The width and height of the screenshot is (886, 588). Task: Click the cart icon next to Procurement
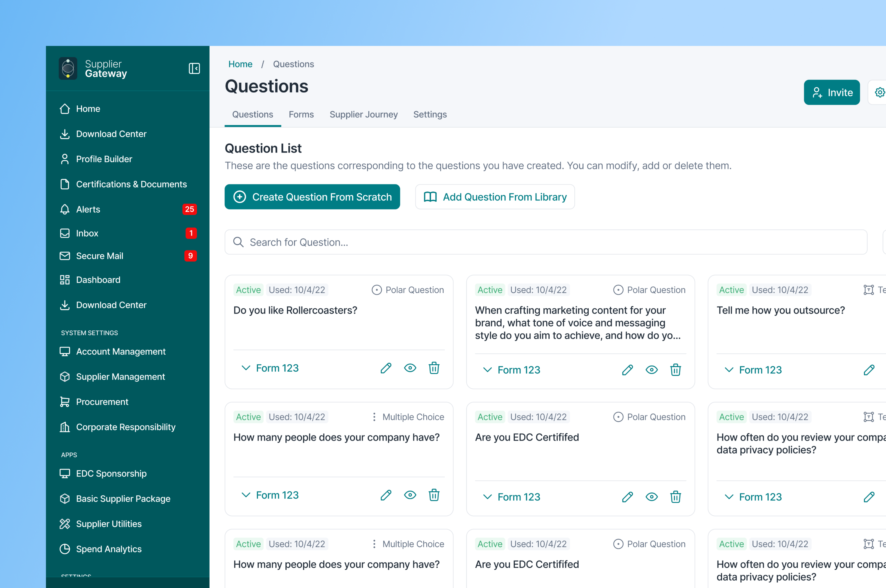[x=65, y=402]
